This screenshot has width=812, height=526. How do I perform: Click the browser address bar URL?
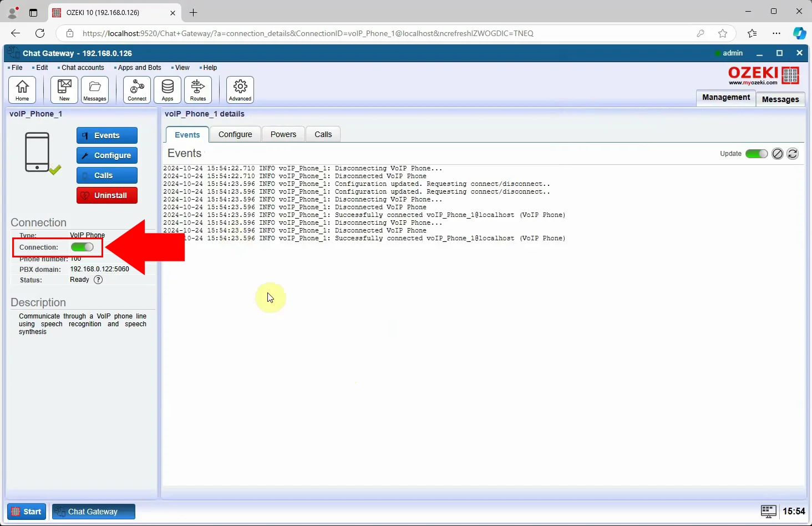(x=308, y=33)
